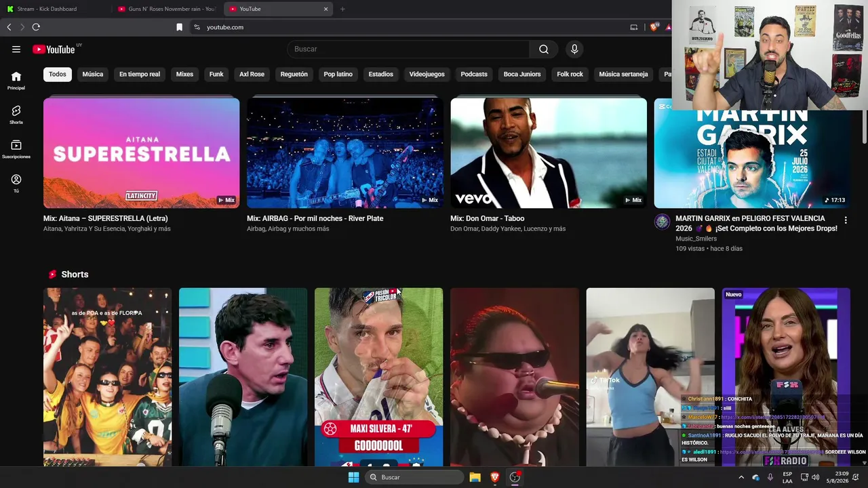
Task: Open the taskbar volume control
Action: coord(817,477)
